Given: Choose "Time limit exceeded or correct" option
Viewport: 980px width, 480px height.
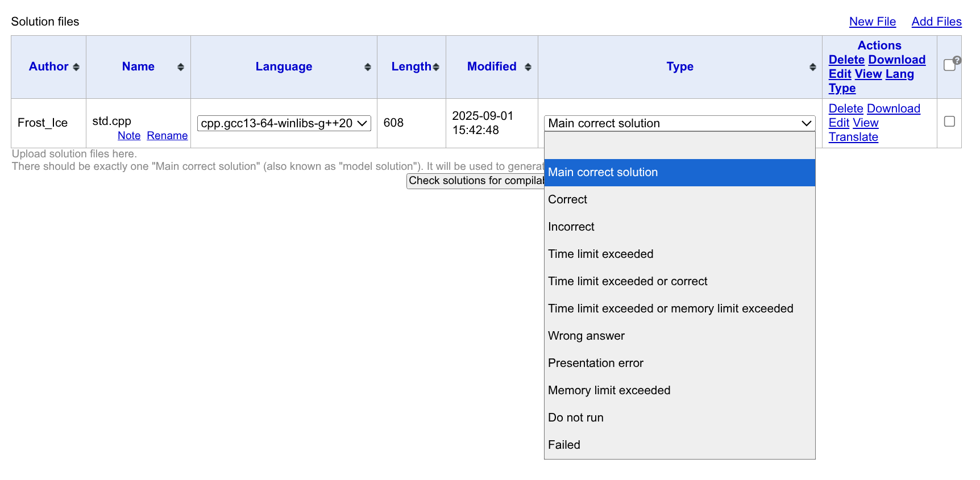Looking at the screenshot, I should click(628, 281).
